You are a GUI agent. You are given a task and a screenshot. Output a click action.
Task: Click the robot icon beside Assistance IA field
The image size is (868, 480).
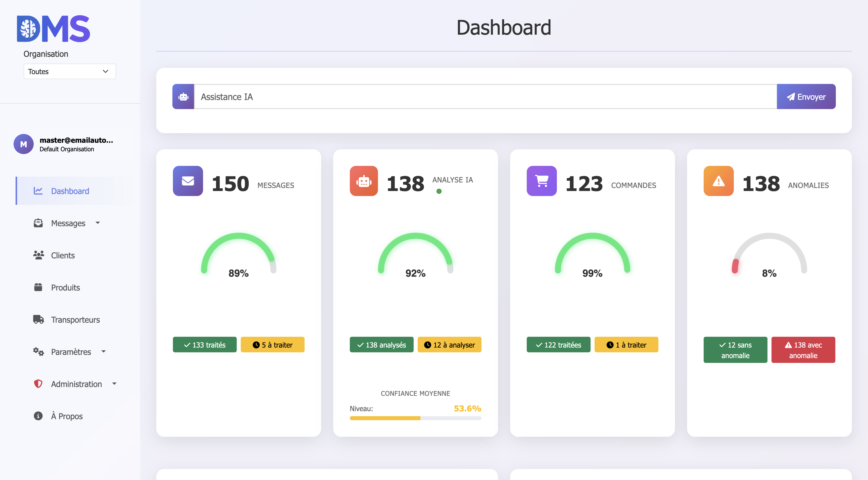coord(183,97)
